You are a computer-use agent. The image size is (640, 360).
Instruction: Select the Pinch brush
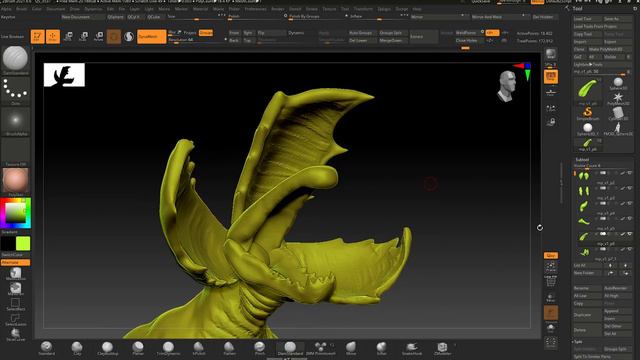pyautogui.click(x=260, y=348)
